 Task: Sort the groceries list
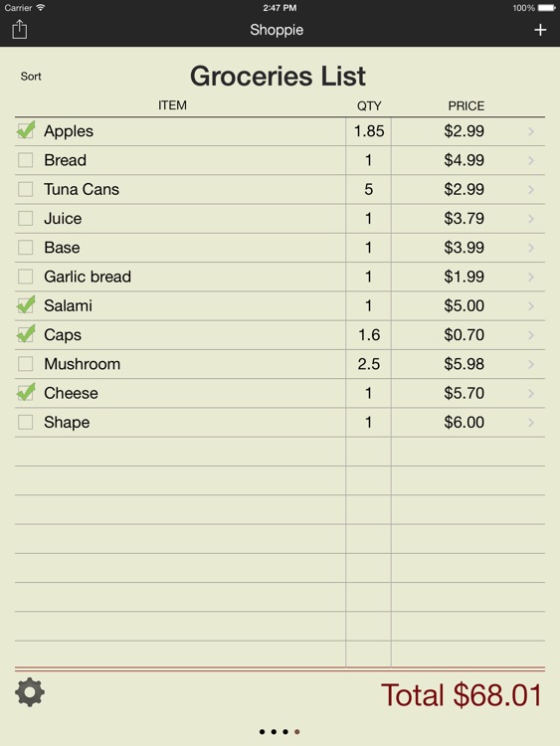tap(31, 77)
